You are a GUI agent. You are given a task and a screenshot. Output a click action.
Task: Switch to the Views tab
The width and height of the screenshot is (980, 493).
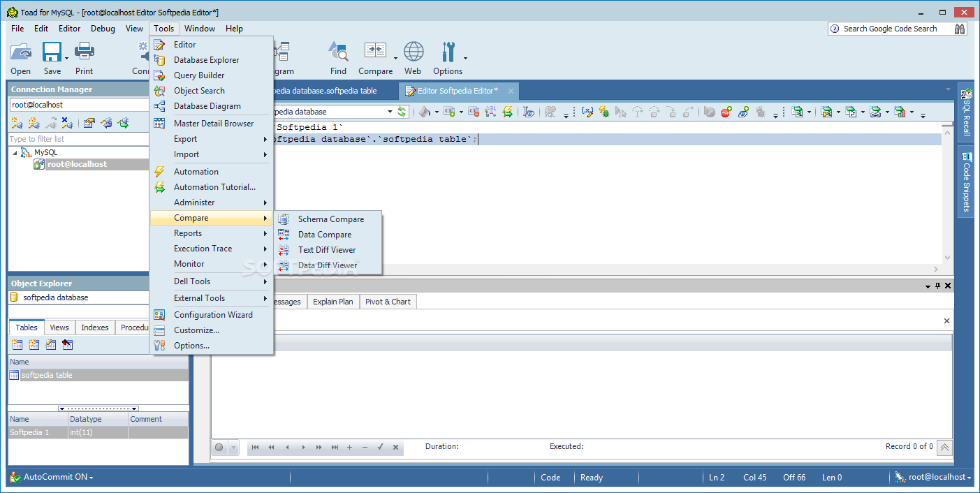click(59, 328)
